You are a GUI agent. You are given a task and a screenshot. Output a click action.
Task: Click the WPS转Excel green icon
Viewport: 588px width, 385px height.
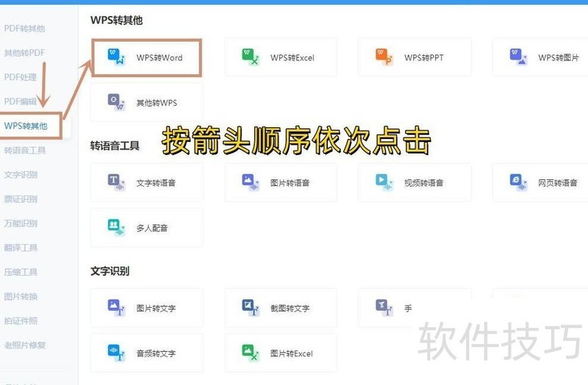(x=250, y=57)
